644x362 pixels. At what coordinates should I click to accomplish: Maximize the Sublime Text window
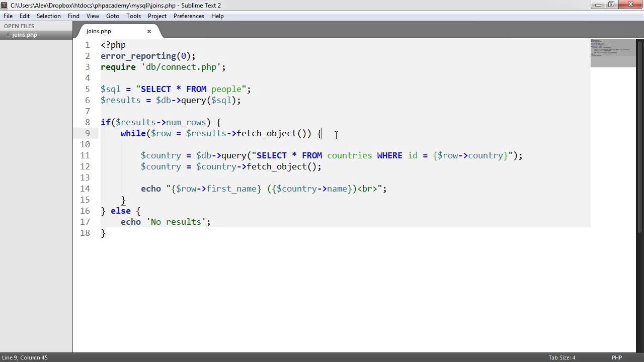[x=611, y=5]
